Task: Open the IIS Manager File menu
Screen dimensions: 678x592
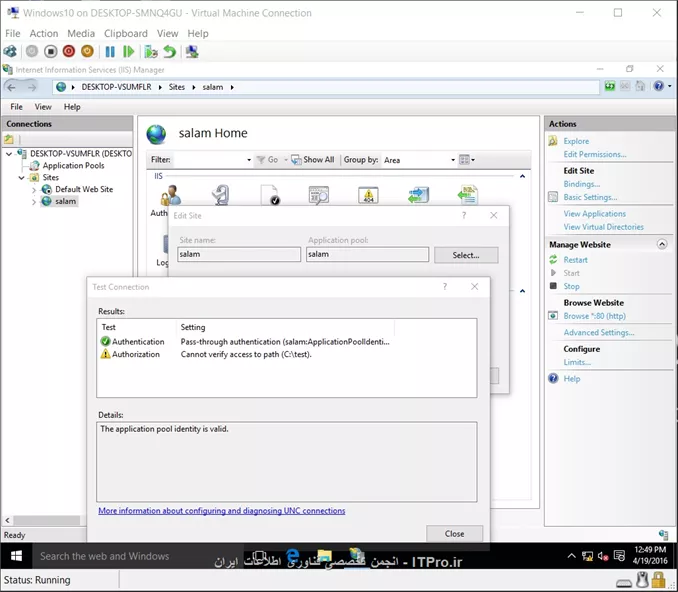Action: pyautogui.click(x=16, y=107)
